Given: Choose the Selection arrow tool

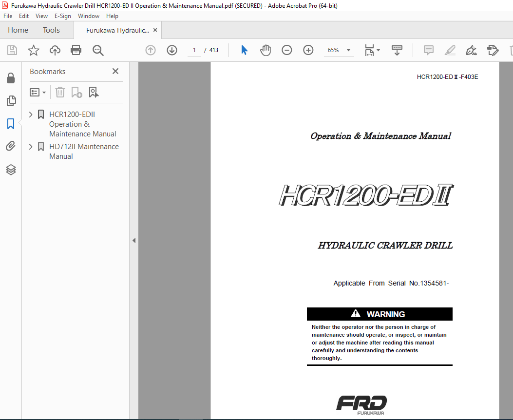Looking at the screenshot, I should (244, 50).
